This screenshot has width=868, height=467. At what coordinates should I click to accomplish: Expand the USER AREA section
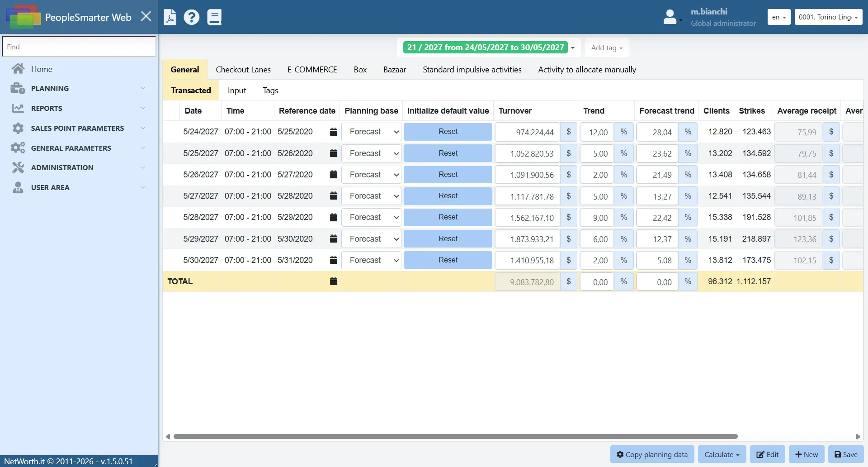tap(79, 187)
